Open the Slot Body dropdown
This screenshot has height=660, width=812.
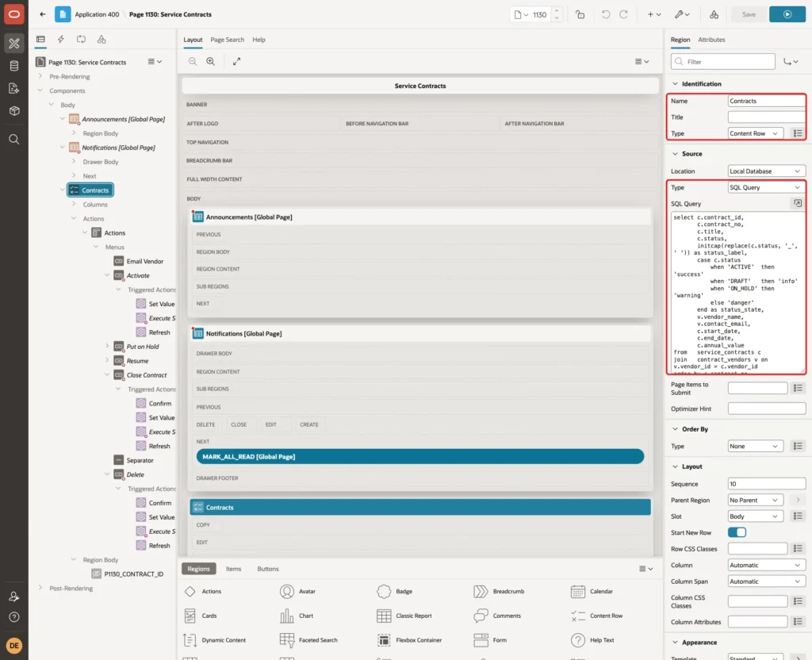[755, 516]
